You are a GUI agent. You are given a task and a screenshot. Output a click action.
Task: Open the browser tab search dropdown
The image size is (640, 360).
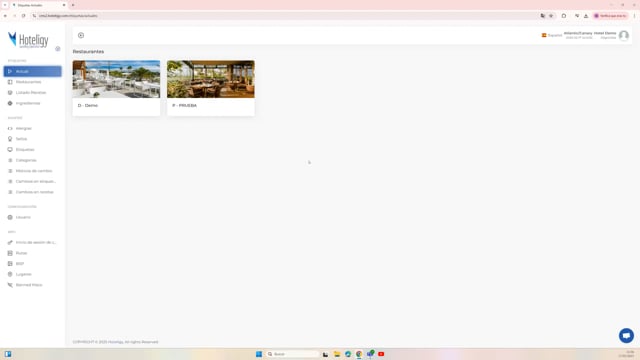(x=5, y=5)
